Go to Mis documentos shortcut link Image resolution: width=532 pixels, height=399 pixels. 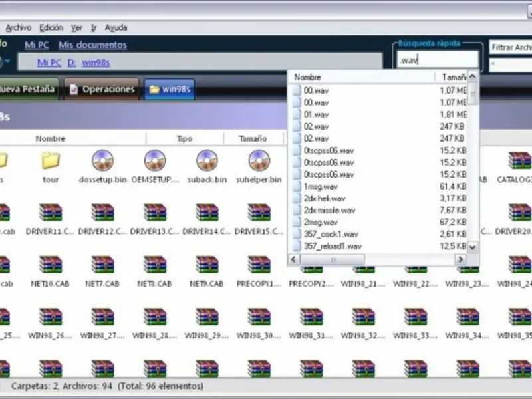92,45
